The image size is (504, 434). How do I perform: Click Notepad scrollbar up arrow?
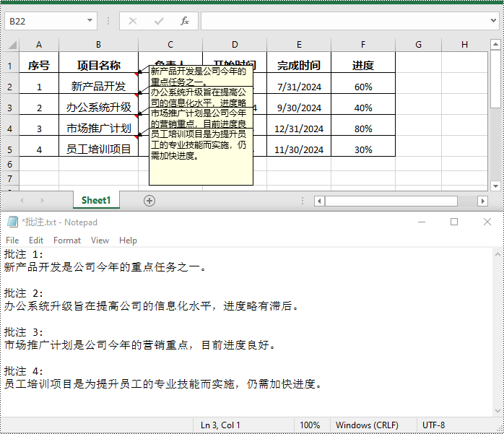coord(498,255)
